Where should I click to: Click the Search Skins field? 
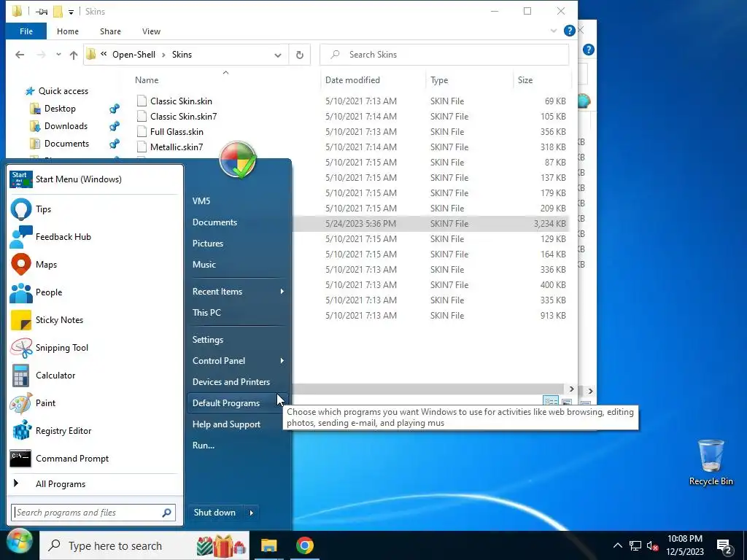click(444, 55)
